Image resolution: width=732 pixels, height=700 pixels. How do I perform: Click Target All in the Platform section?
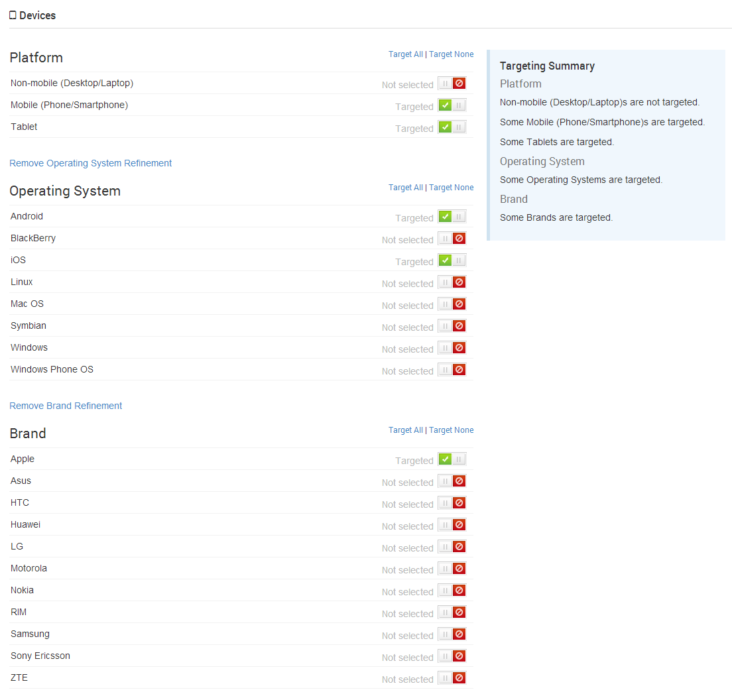[406, 54]
